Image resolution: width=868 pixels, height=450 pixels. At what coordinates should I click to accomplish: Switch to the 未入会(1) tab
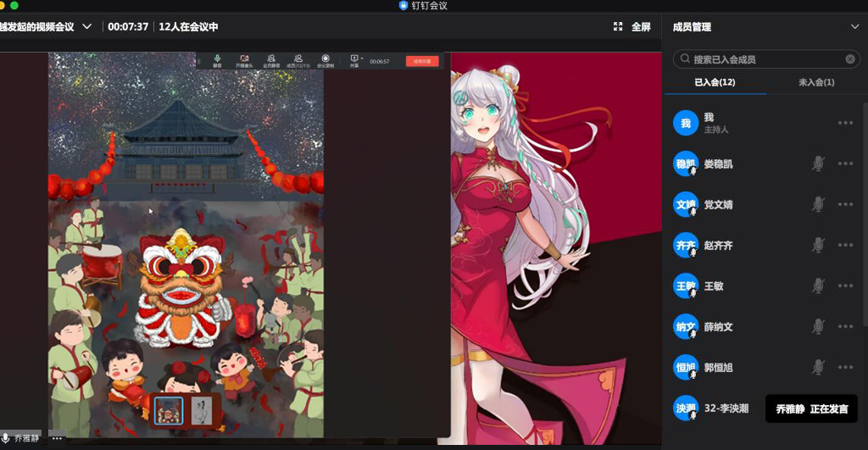pyautogui.click(x=816, y=82)
